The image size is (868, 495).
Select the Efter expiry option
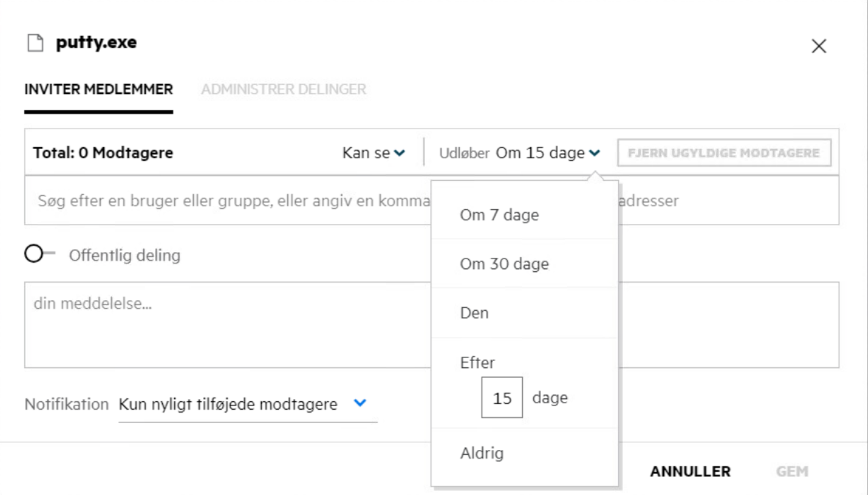tap(477, 363)
